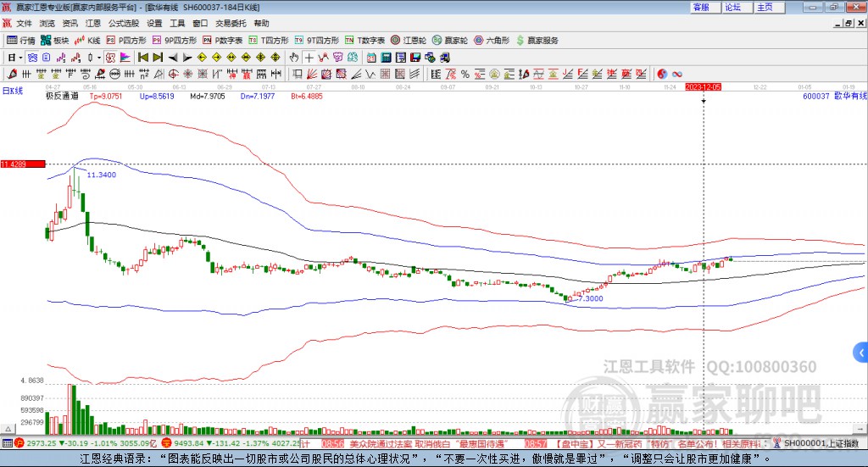Image resolution: width=868 pixels, height=467 pixels.
Task: Select the hand pan tool
Action: click(x=294, y=58)
